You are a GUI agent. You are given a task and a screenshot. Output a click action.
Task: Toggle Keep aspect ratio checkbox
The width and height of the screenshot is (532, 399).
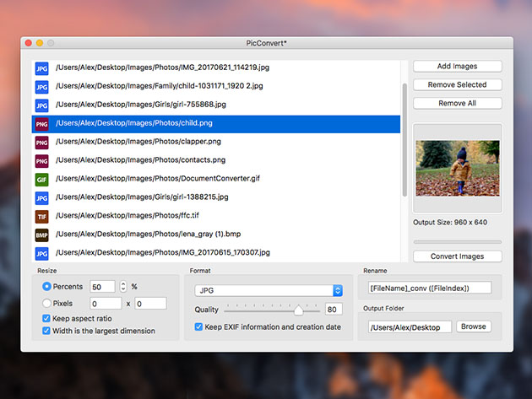click(46, 318)
